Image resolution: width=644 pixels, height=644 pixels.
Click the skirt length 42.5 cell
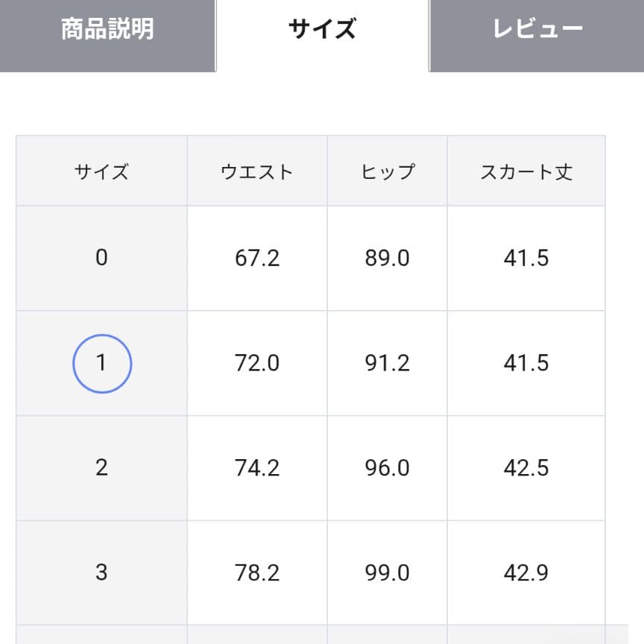tap(526, 468)
